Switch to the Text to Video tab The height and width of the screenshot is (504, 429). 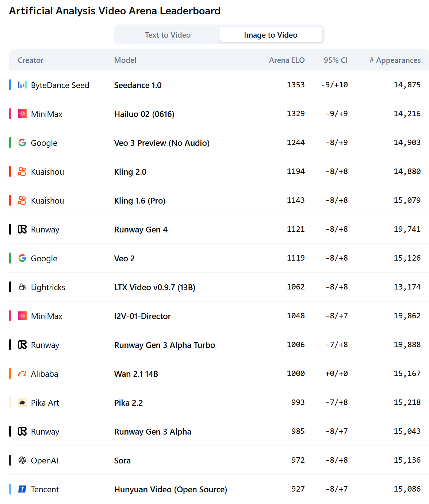pyautogui.click(x=168, y=35)
